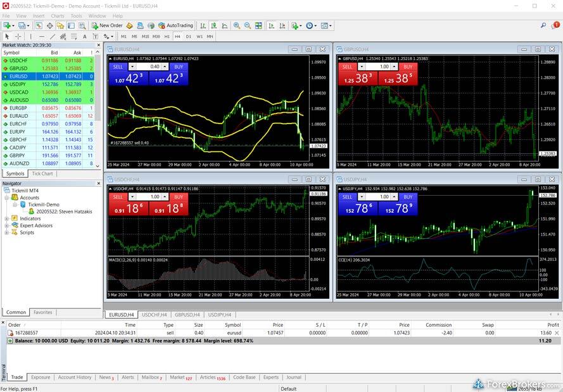Select the draw vertical line tool
Viewport: 563px width, 392px height.
30,36
